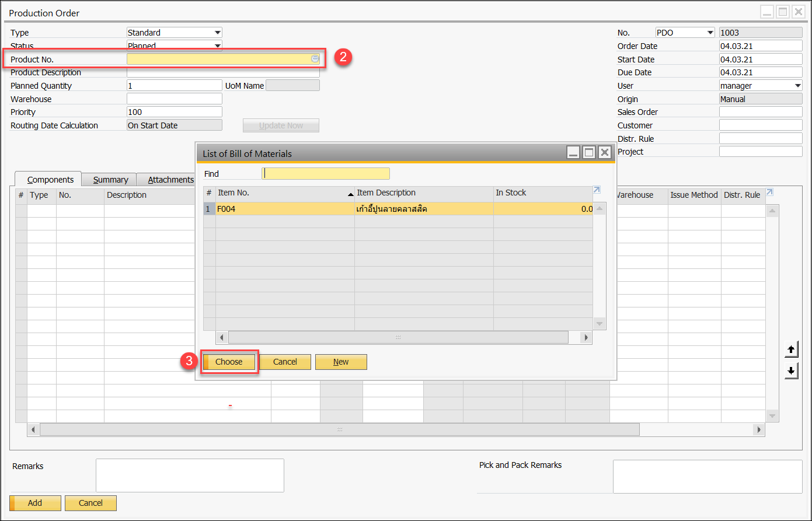
Task: Click the Choose button in the dialog
Action: pyautogui.click(x=229, y=362)
